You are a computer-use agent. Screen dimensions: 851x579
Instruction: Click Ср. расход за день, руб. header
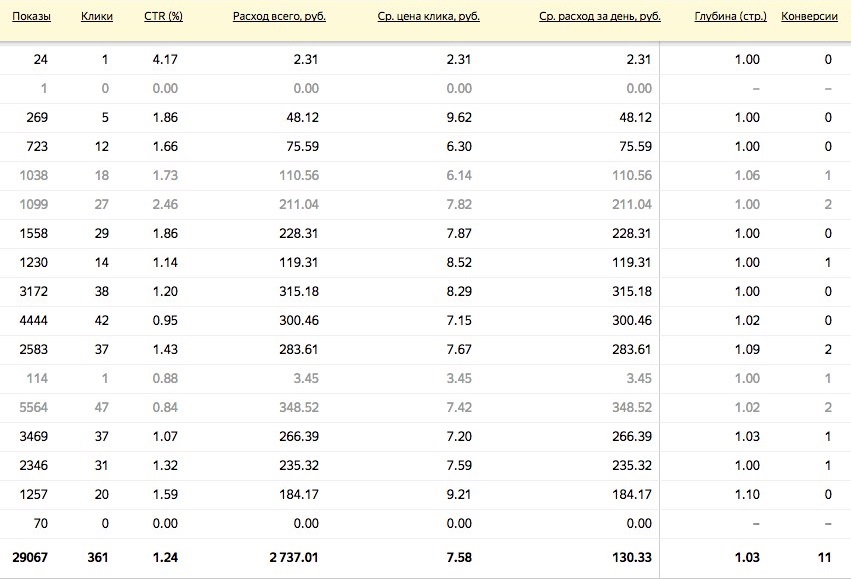pos(599,17)
